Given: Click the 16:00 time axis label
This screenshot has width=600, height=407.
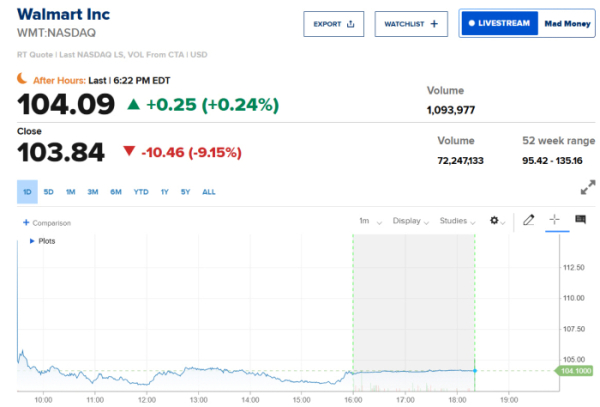Looking at the screenshot, I should [353, 400].
